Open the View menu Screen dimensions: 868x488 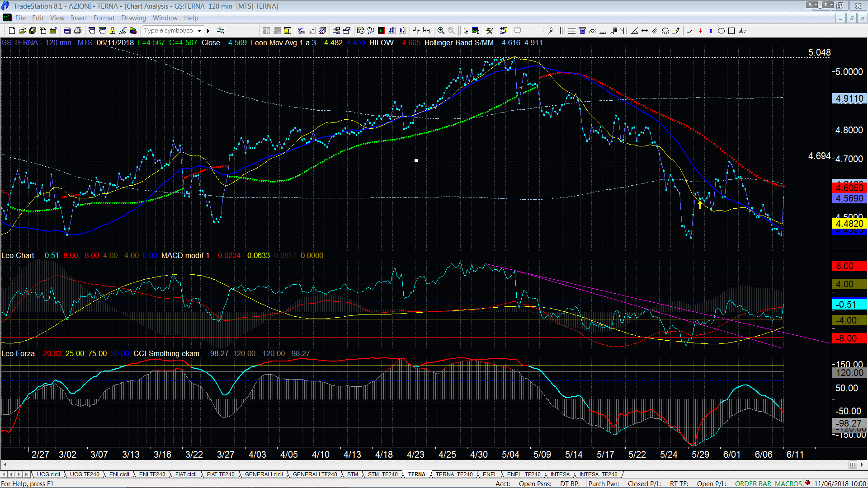tap(57, 18)
